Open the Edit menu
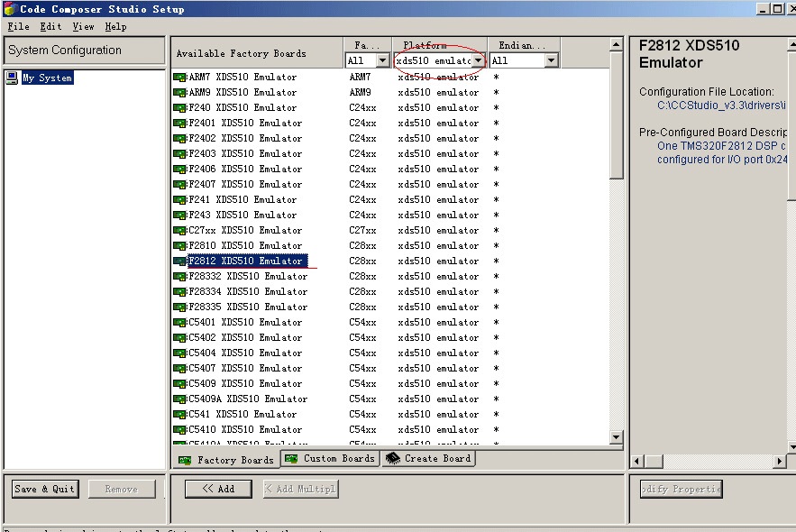Image resolution: width=796 pixels, height=532 pixels. [x=50, y=26]
